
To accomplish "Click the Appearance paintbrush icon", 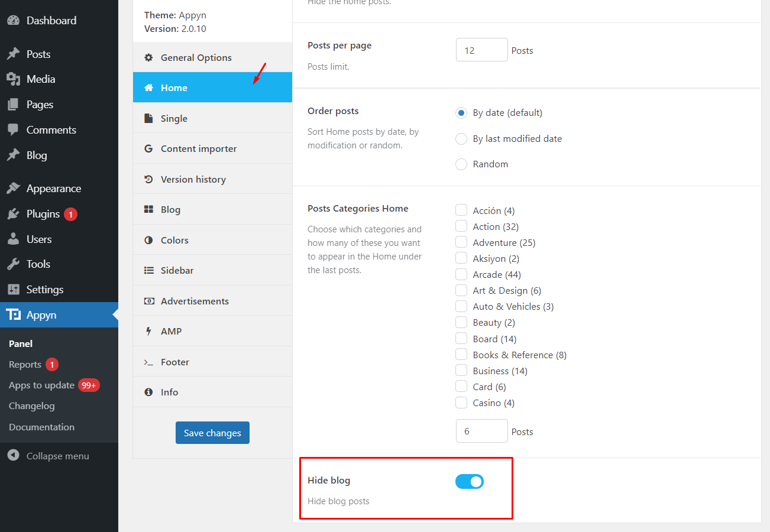I will (13, 189).
